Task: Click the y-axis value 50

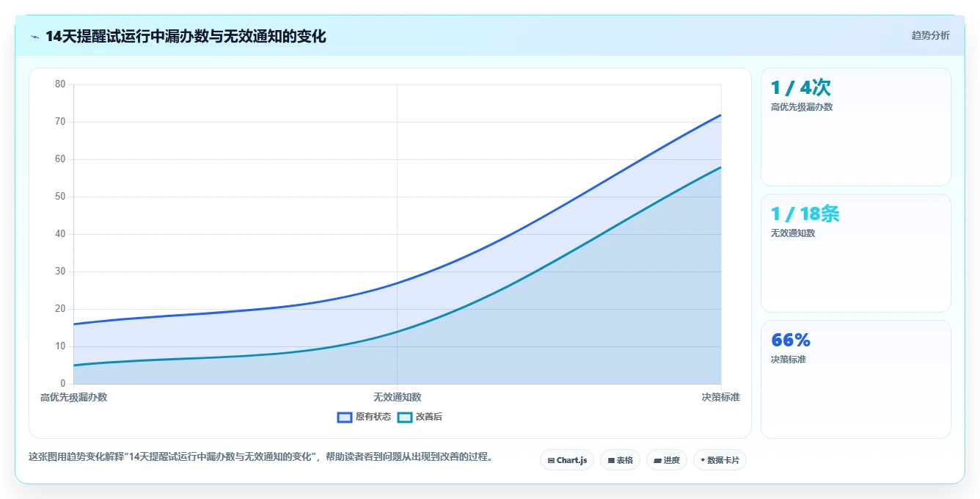Action: 60,197
